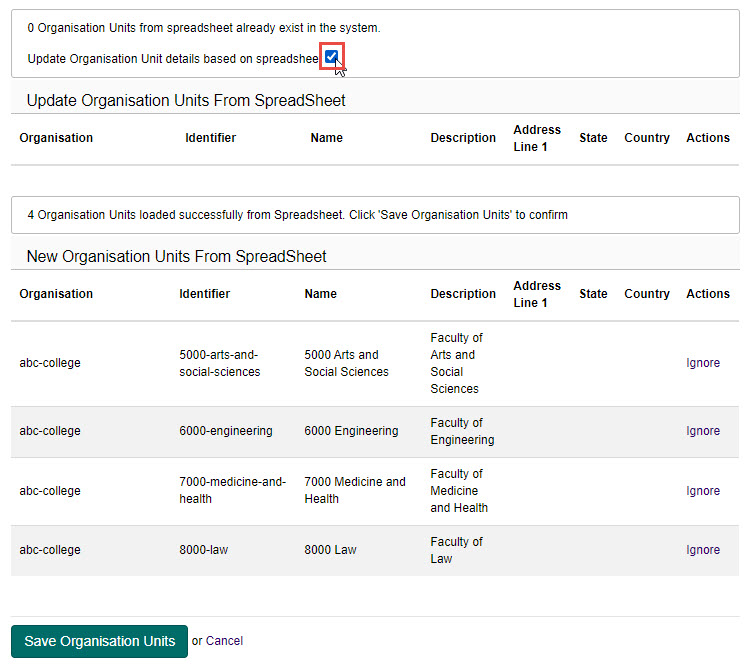Click the 5000-arts-and-social-sciences identifier cell

coord(219,363)
